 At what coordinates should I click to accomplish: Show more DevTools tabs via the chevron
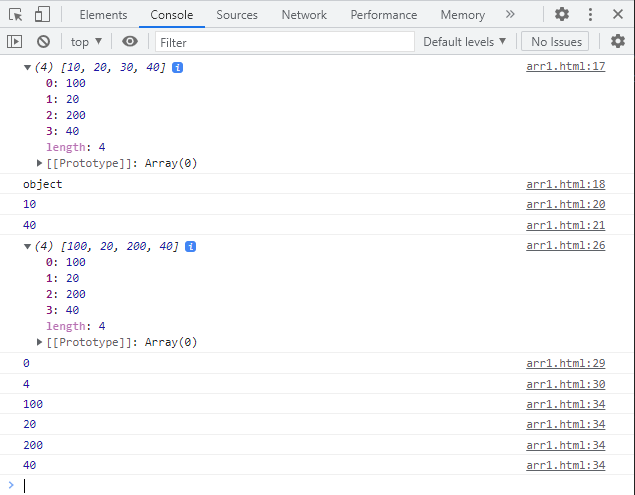[510, 15]
